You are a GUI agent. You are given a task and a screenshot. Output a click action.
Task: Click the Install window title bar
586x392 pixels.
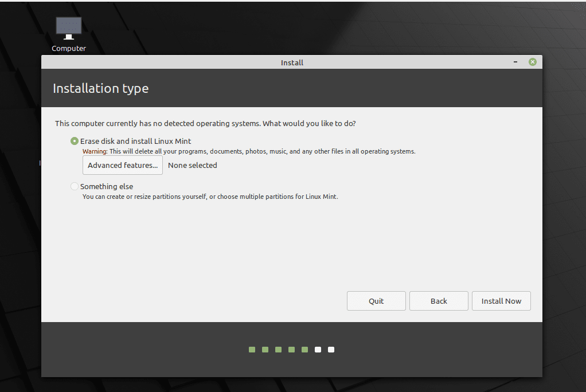(x=292, y=62)
